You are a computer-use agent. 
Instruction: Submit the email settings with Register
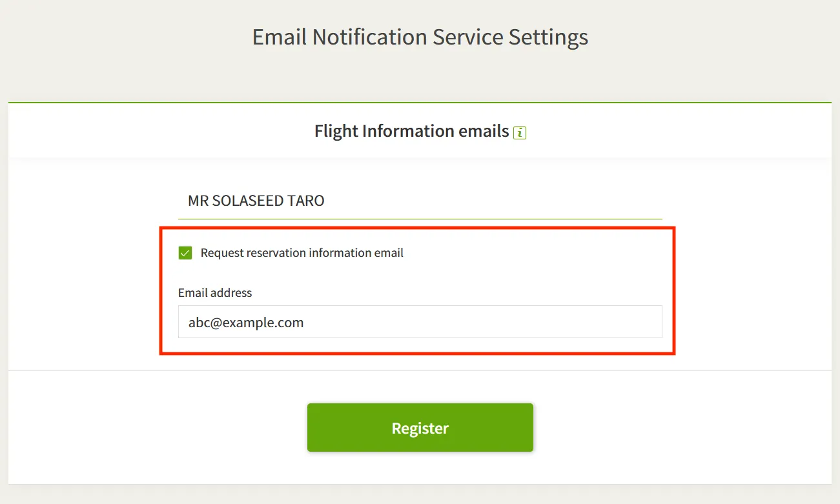coord(420,428)
